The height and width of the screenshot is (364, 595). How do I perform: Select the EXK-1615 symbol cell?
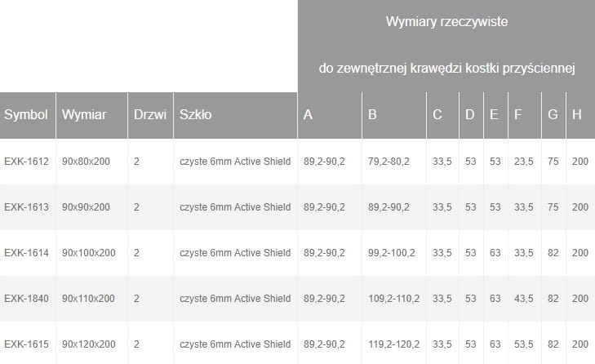27,344
